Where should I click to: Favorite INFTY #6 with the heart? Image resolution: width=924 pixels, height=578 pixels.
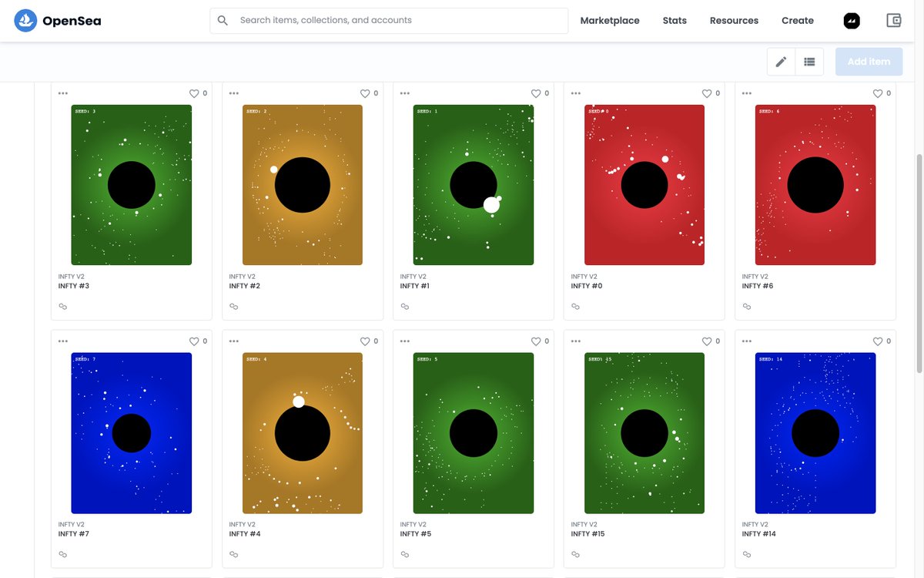pyautogui.click(x=878, y=93)
